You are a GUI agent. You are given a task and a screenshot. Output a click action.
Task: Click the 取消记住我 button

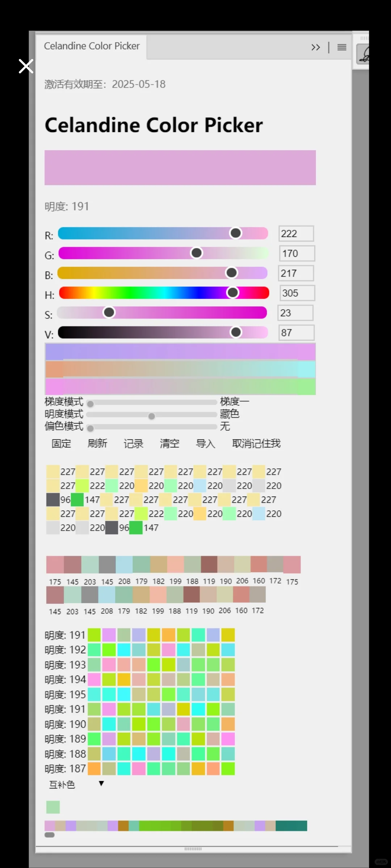click(256, 443)
